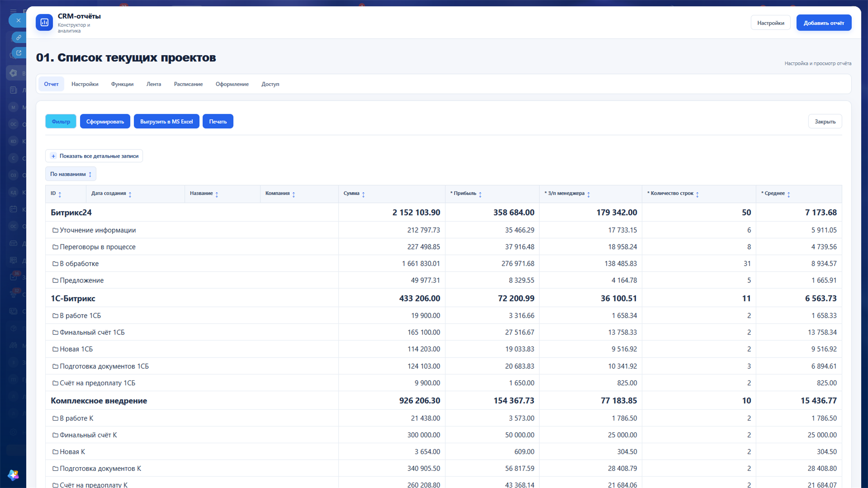Click the sum value 1 661 830.01

(420, 264)
